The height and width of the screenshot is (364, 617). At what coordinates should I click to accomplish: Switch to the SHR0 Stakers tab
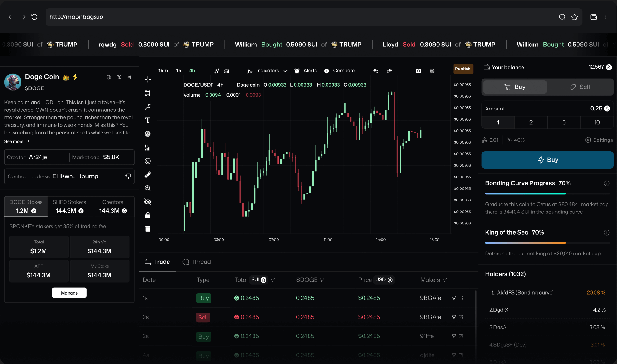pos(69,206)
